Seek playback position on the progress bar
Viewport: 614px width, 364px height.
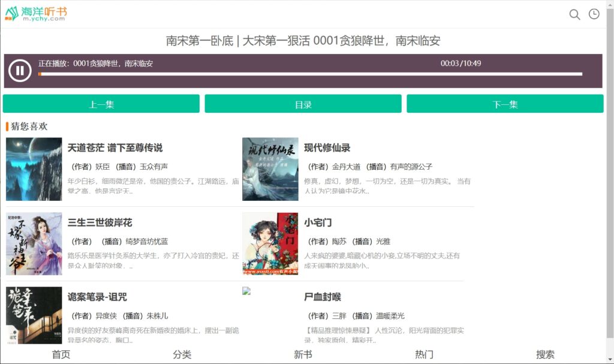click(309, 74)
